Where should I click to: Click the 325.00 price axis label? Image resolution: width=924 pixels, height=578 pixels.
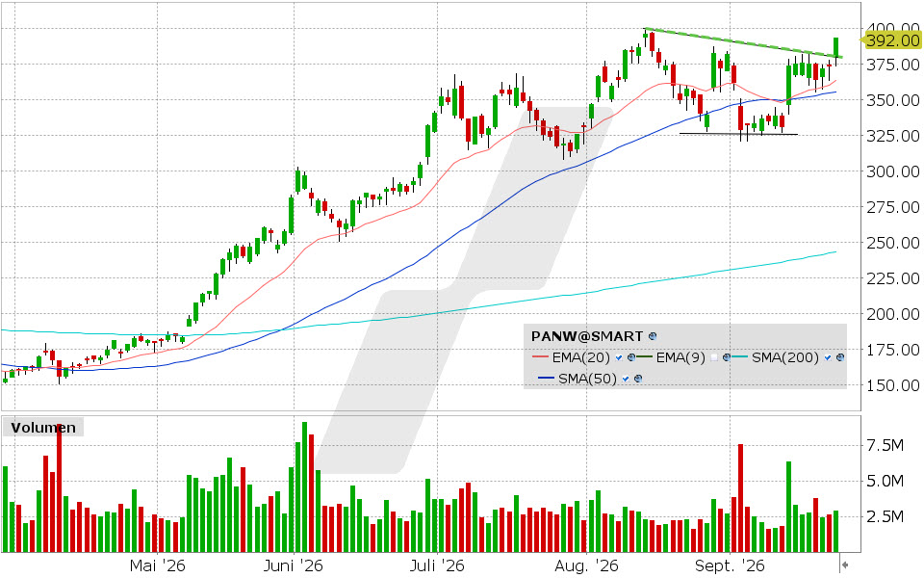click(893, 136)
